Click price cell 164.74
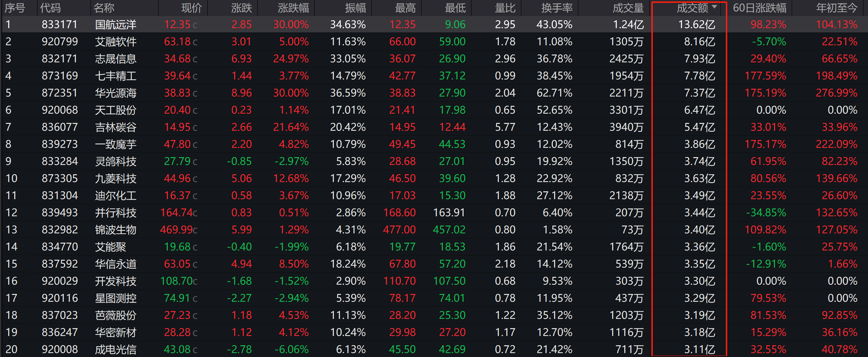This screenshot has width=868, height=357. click(x=176, y=213)
